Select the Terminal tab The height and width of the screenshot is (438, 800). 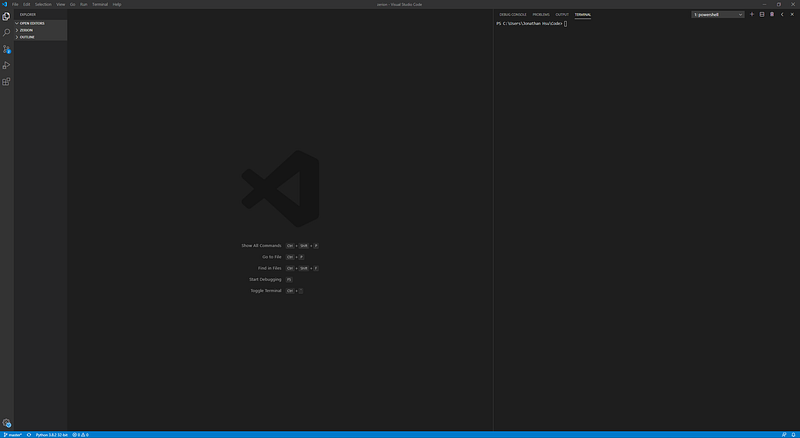pyautogui.click(x=583, y=15)
